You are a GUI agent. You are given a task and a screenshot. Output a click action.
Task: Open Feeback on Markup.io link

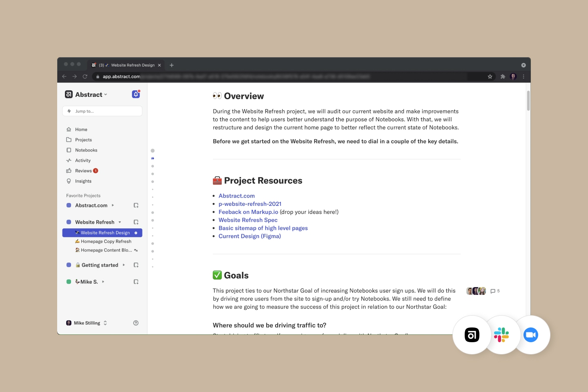[x=248, y=212]
